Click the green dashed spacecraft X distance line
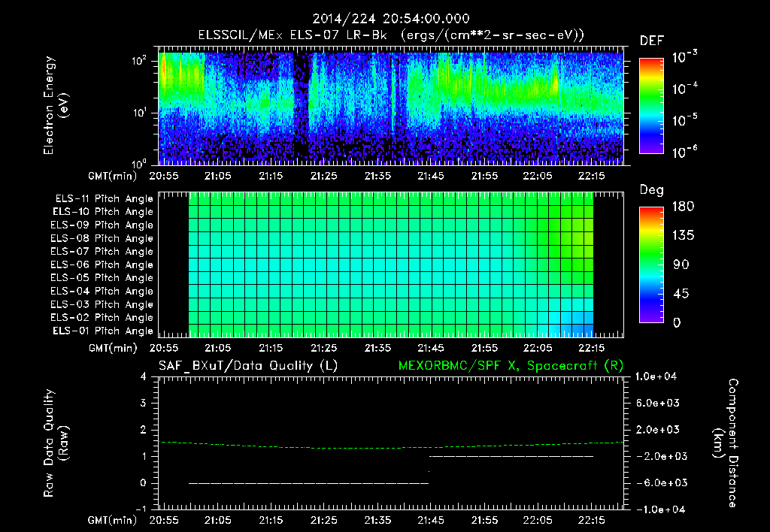 click(x=391, y=446)
